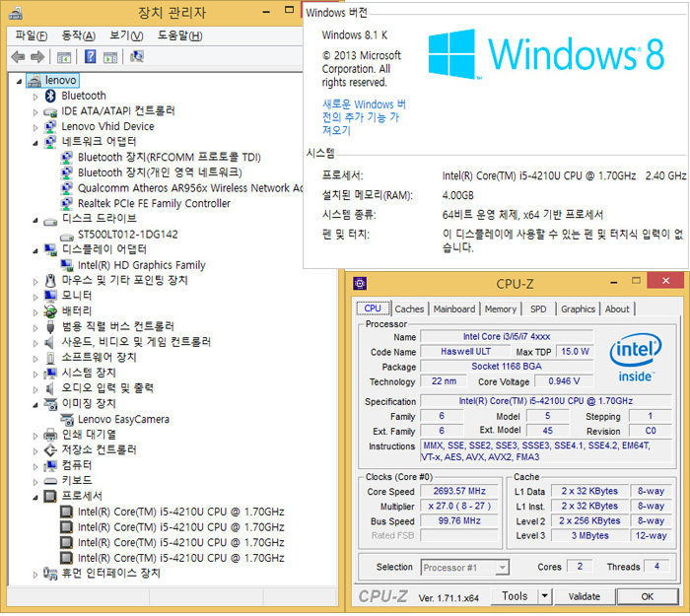Click the Specification field in CPU-Z
This screenshot has width=690, height=616.
[x=546, y=401]
